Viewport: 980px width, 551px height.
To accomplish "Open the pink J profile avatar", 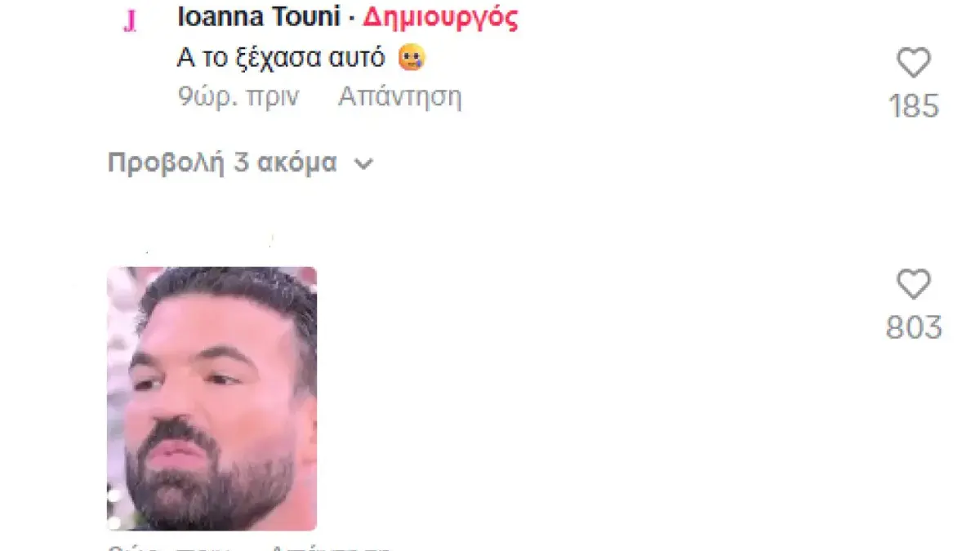I will (x=129, y=23).
